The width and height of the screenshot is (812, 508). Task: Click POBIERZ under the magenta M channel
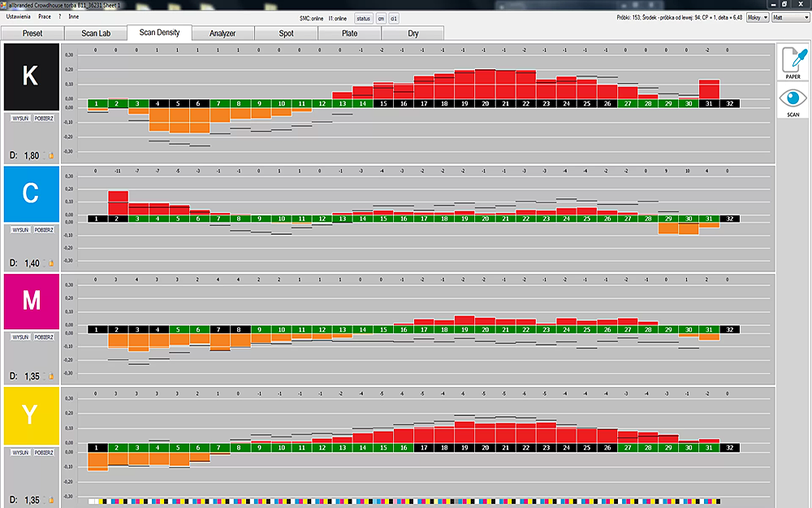click(x=44, y=337)
